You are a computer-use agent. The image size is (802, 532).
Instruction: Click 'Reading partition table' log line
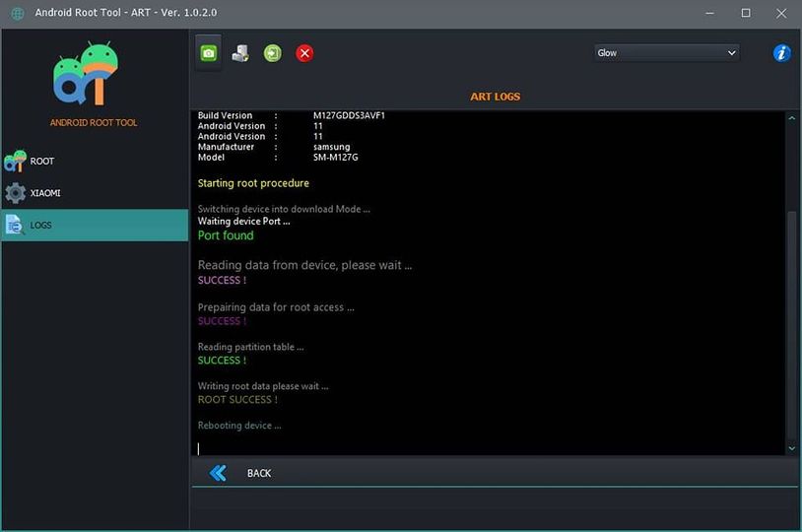(x=250, y=347)
